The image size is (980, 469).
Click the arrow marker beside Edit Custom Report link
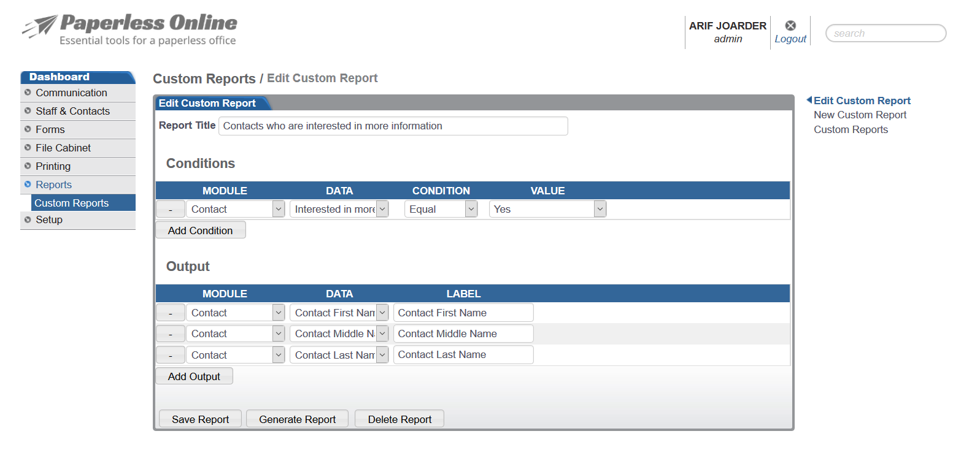coord(809,100)
